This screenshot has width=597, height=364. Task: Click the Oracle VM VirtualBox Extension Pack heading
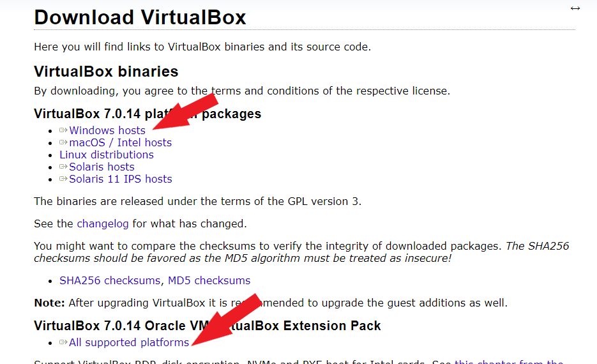tap(208, 326)
